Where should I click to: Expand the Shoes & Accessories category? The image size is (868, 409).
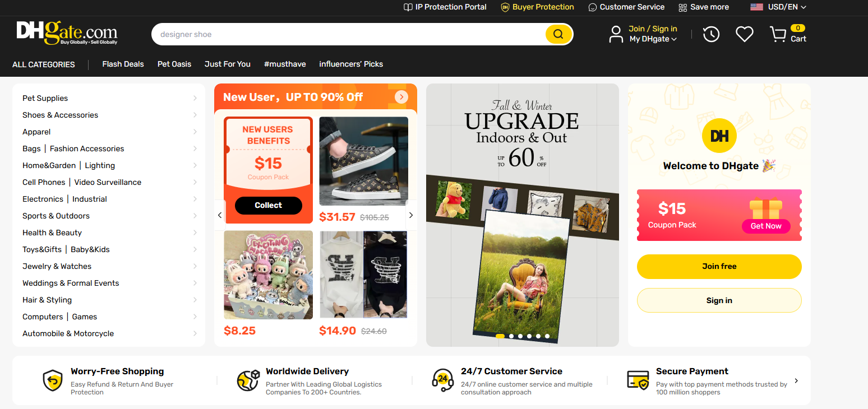[109, 115]
